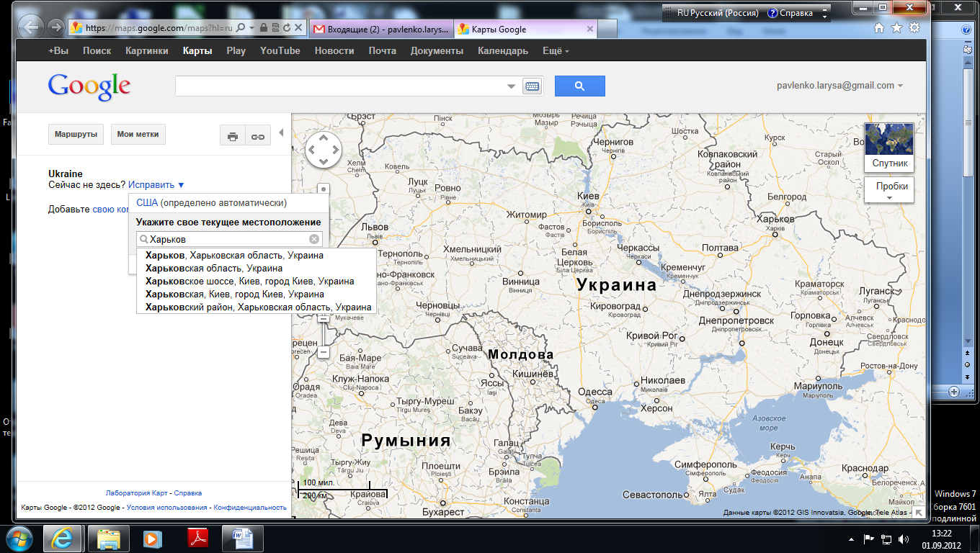Image resolution: width=980 pixels, height=553 pixels.
Task: Open the Справка link in the footer
Action: coord(188,493)
